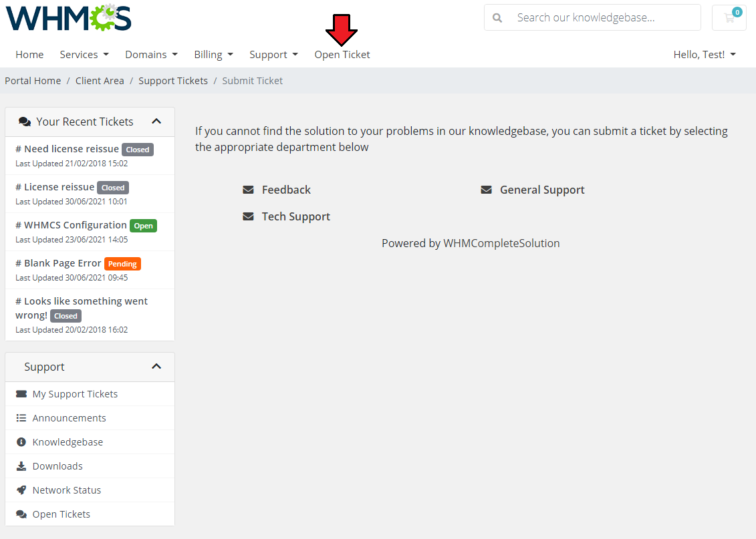Screen dimensions: 756x539
Task: Click the General Support envelope icon
Action: pos(486,190)
